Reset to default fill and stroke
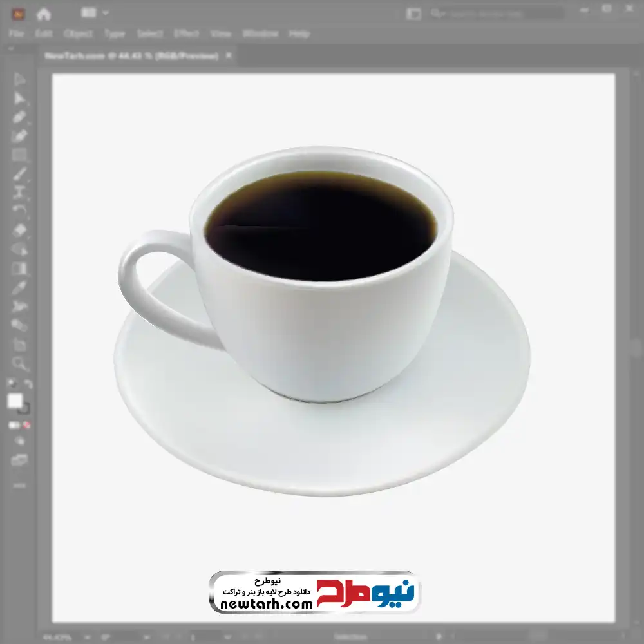 coord(10,384)
